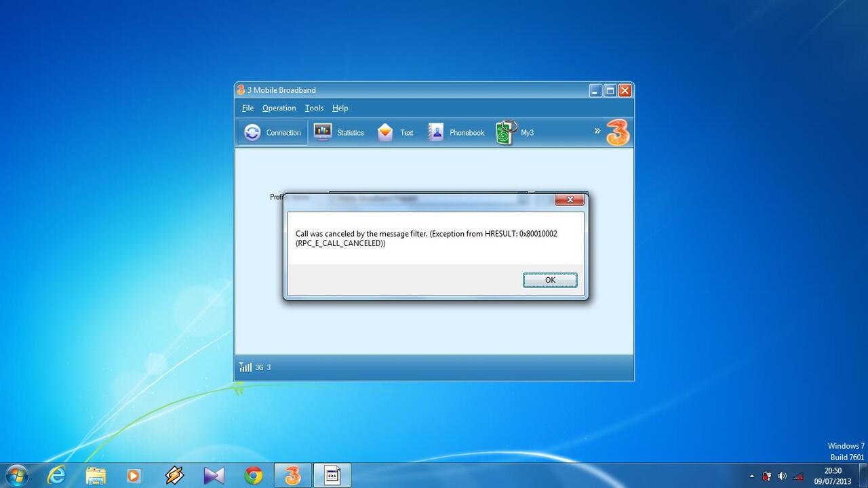Open the Operation menu
This screenshot has width=868, height=488.
279,108
